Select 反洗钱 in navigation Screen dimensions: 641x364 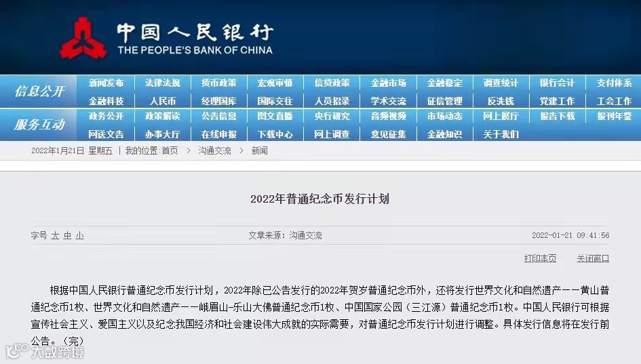pos(501,101)
